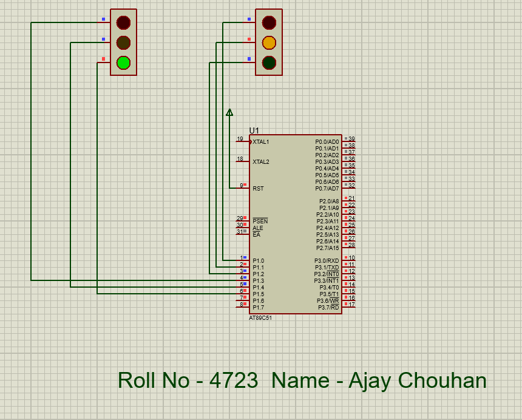Click pin P0.7/AD7 number 32
The width and height of the screenshot is (522, 420).
[x=349, y=188]
